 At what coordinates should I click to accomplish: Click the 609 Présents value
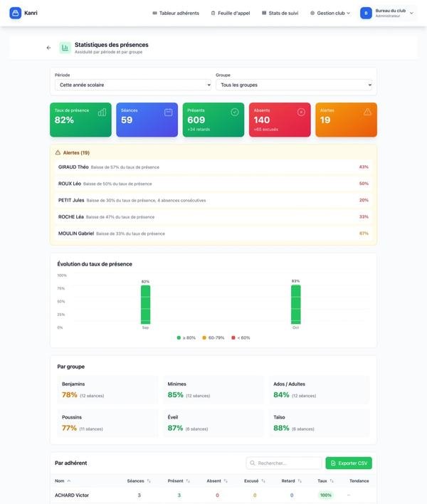(196, 120)
